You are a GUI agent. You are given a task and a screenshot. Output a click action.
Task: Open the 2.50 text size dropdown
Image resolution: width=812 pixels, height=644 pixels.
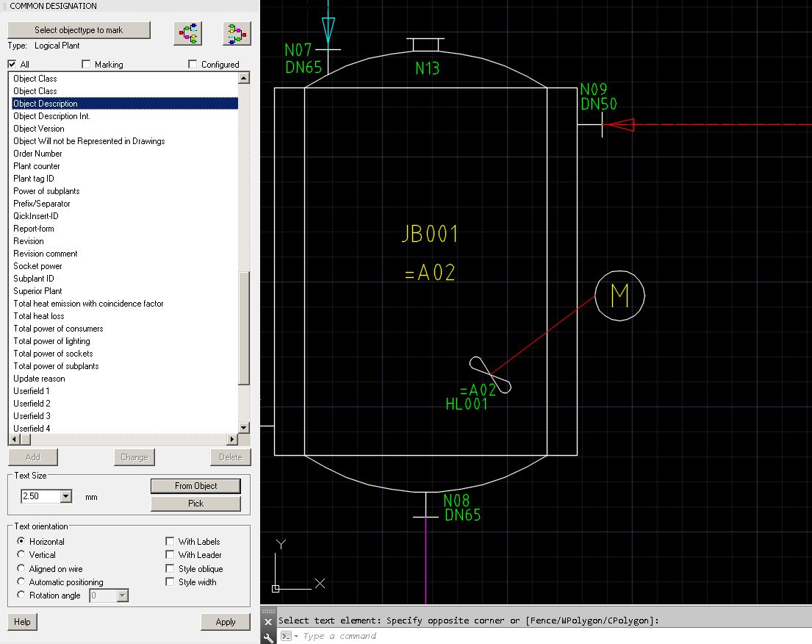click(x=65, y=496)
